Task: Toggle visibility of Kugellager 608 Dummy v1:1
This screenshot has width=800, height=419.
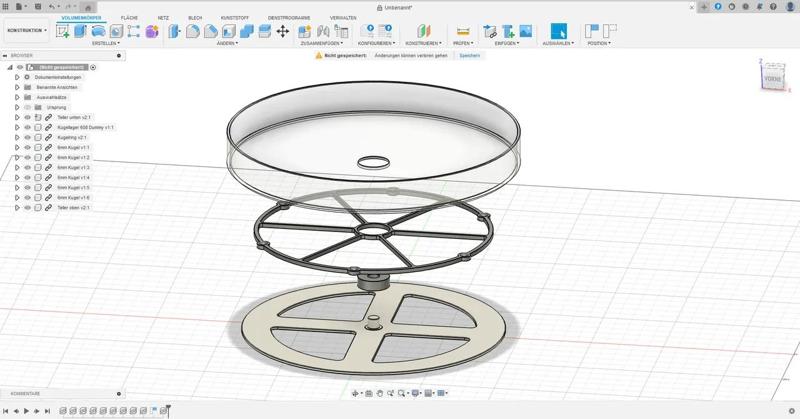Action: [28, 128]
